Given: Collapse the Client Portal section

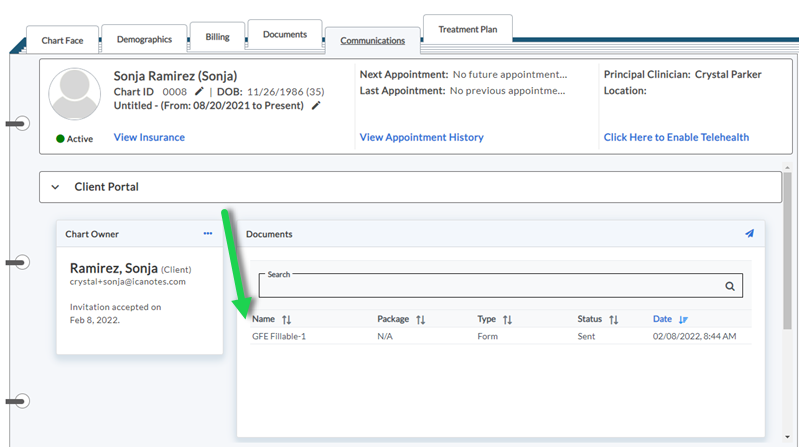Looking at the screenshot, I should [55, 187].
